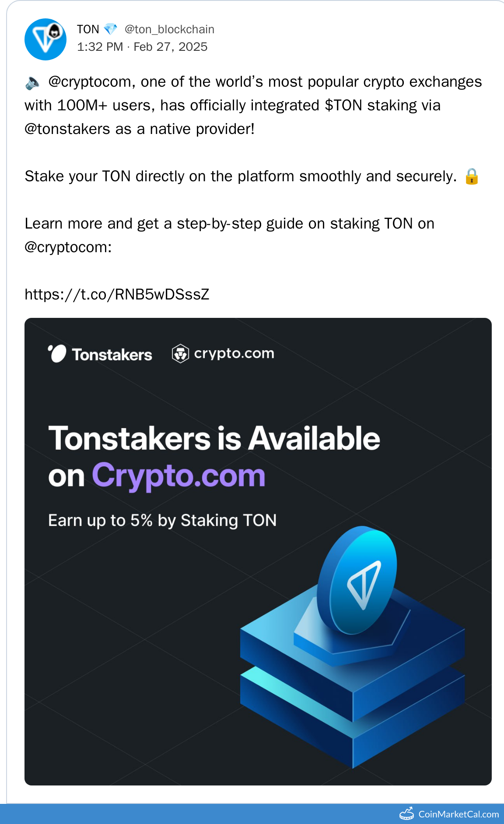Click the megaphone emoji in the tweet
504x824 pixels.
coord(33,82)
